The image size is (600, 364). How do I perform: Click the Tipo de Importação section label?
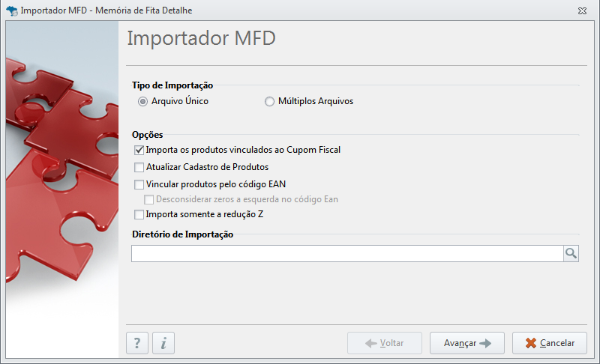coord(172,85)
